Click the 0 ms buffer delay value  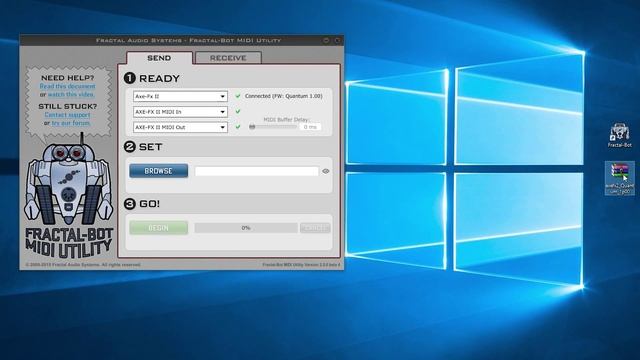311,127
